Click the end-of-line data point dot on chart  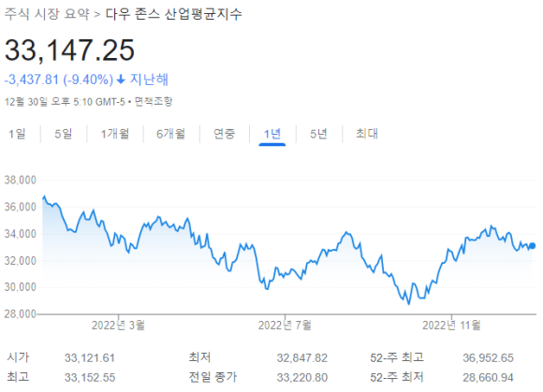(533, 246)
